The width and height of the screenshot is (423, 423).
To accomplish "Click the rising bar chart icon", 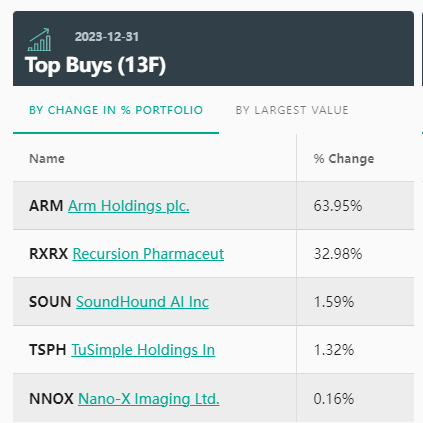I will point(39,40).
